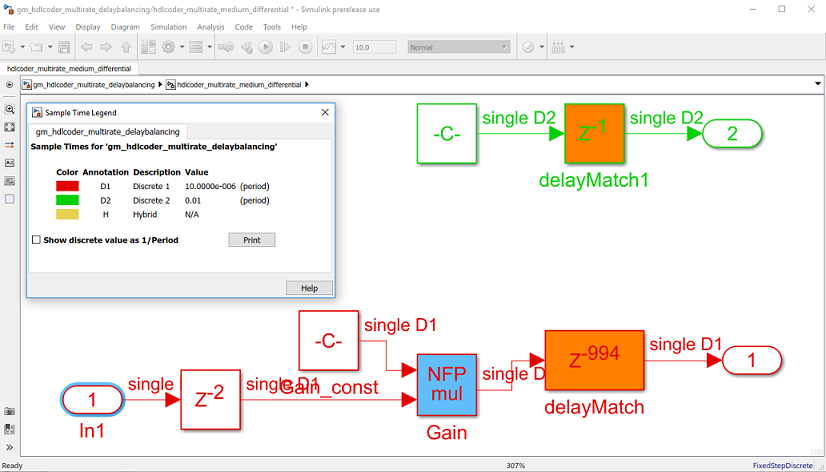Open the Open-model dropdown arrow

tap(50, 47)
